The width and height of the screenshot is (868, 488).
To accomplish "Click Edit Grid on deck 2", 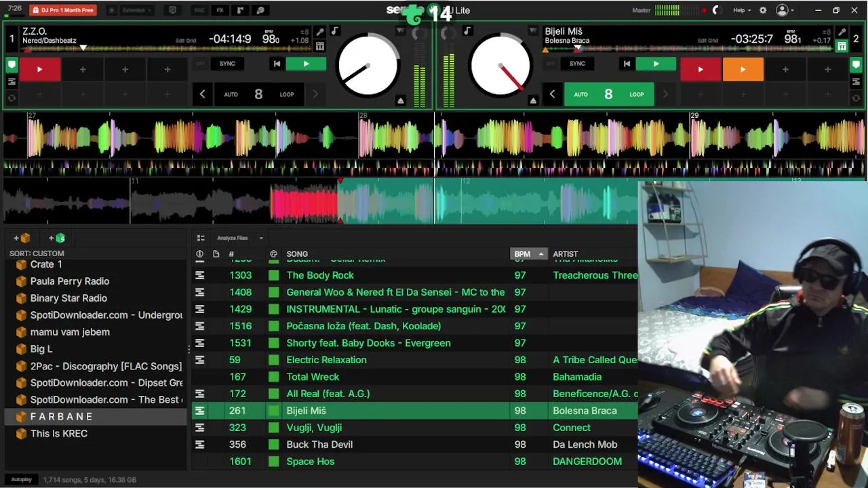I will pyautogui.click(x=708, y=41).
